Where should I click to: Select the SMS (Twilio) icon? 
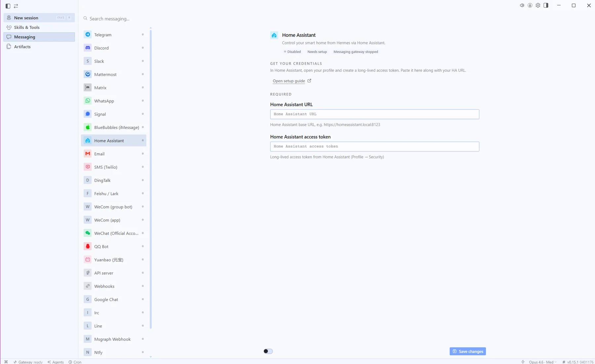coord(88,167)
